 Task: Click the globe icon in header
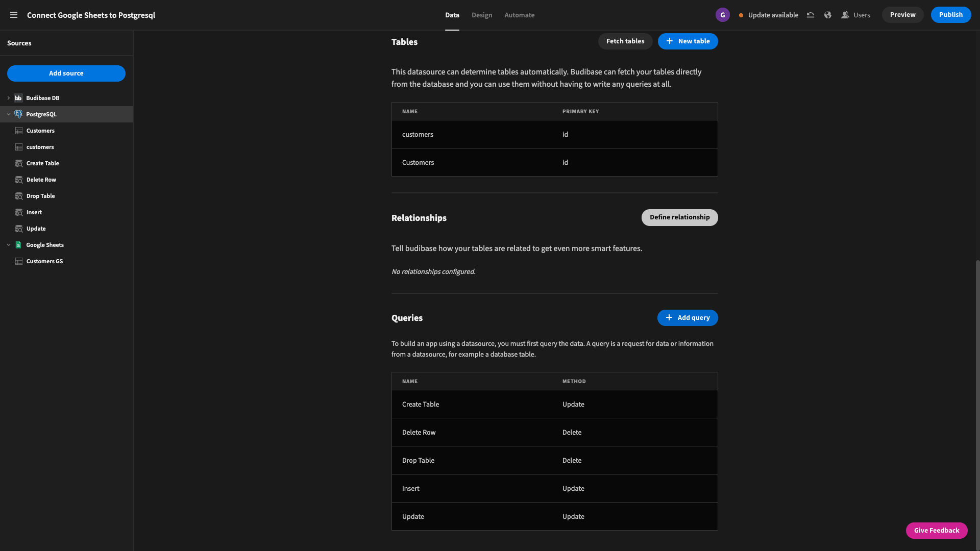tap(827, 15)
